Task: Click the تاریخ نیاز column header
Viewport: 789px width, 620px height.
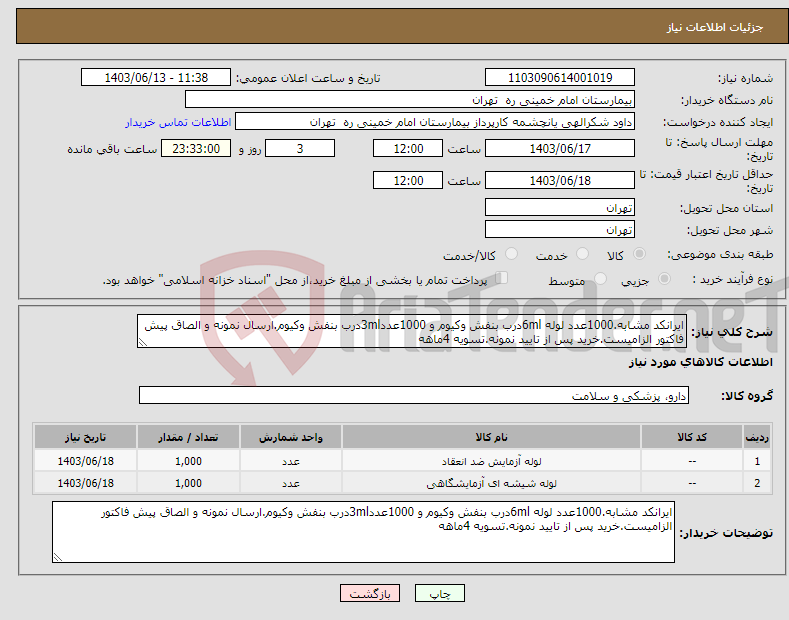Action: (x=86, y=437)
